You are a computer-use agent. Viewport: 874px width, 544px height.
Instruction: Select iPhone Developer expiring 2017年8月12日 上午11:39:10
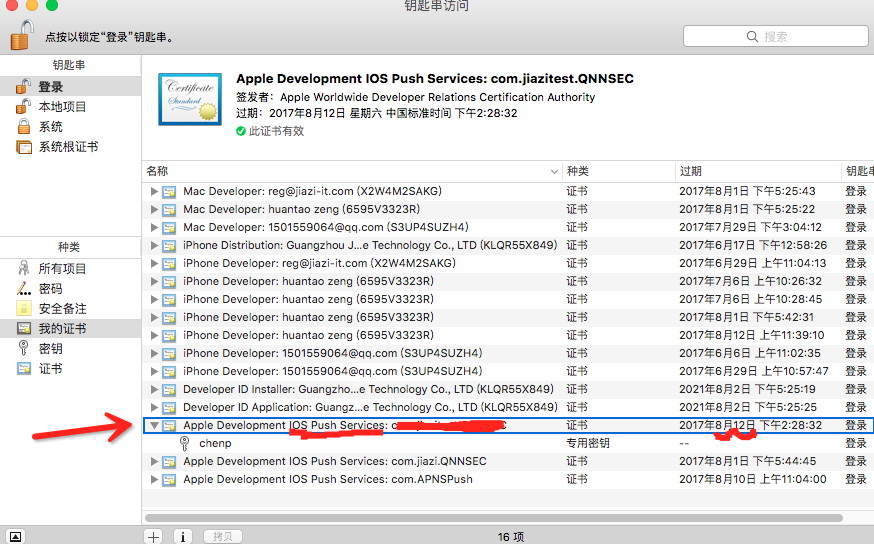(x=508, y=335)
